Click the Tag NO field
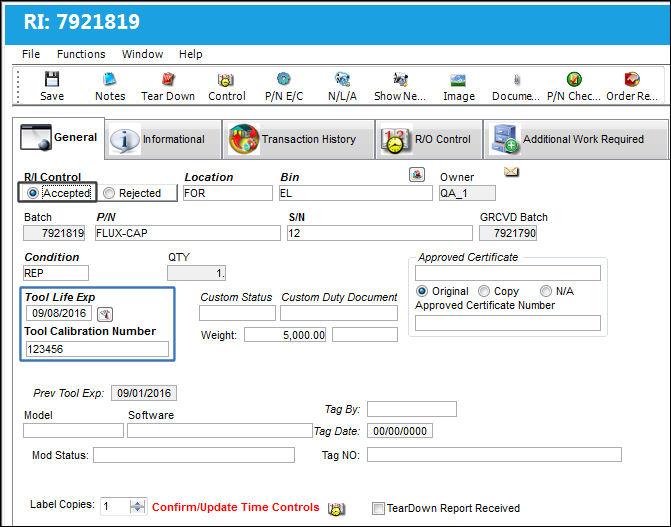This screenshot has width=671, height=527. click(x=494, y=455)
